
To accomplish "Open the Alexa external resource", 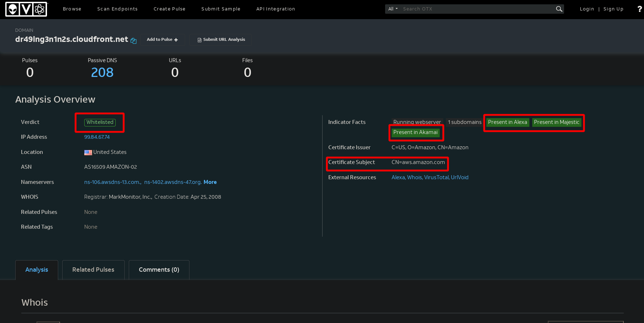I will click(398, 177).
